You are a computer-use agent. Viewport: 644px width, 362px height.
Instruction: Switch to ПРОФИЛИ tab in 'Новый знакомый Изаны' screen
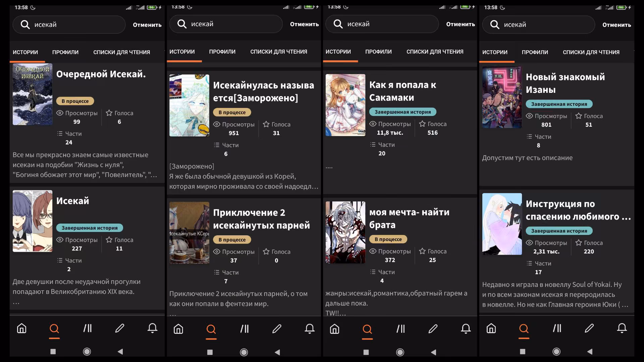coord(535,52)
